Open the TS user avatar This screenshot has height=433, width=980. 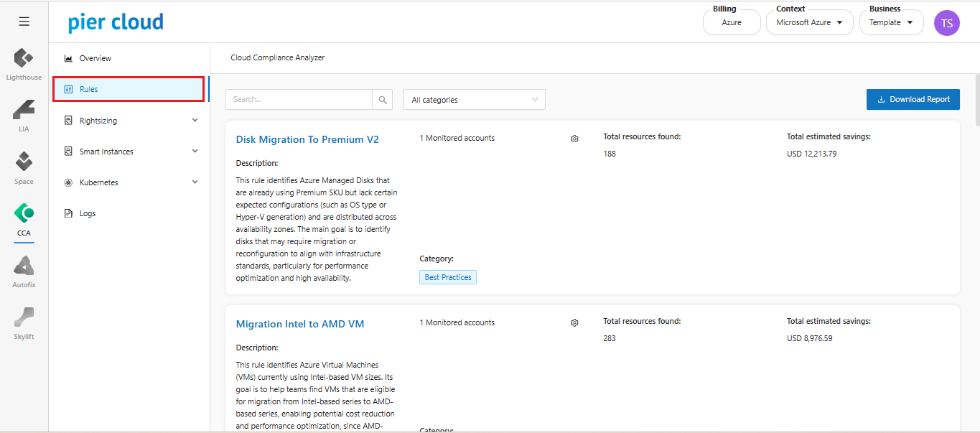[946, 23]
